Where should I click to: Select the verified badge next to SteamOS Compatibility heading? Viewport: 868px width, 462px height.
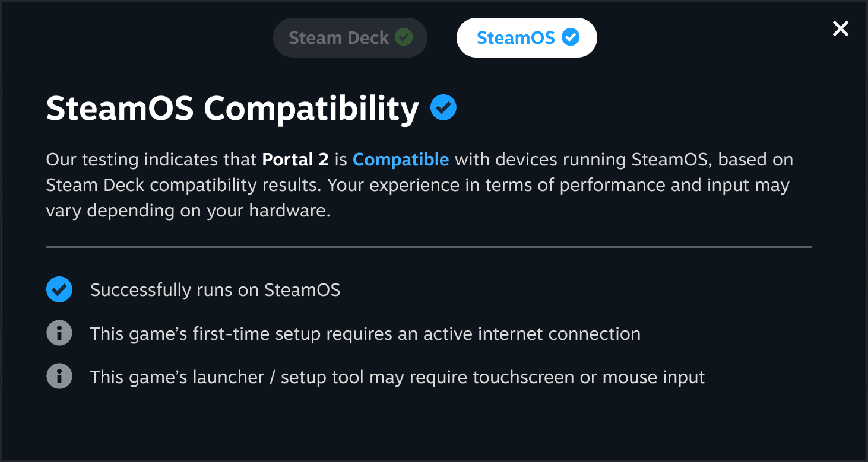(442, 107)
